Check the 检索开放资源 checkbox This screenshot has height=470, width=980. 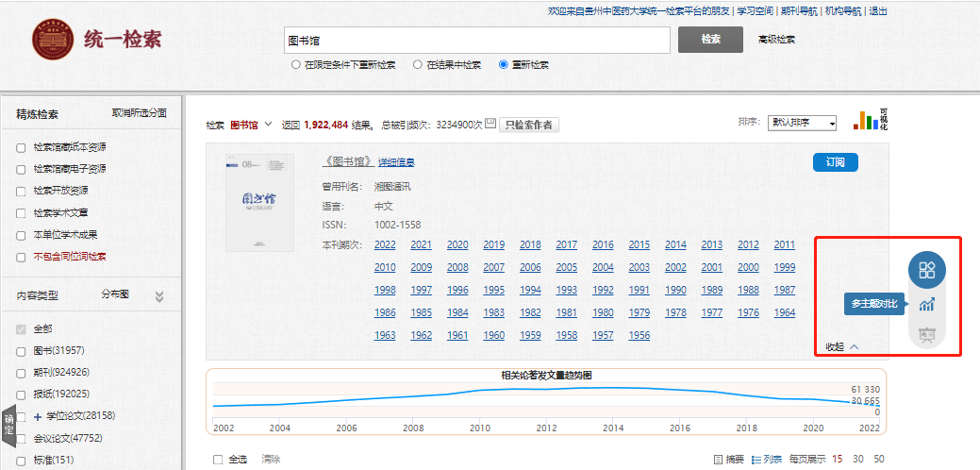21,191
